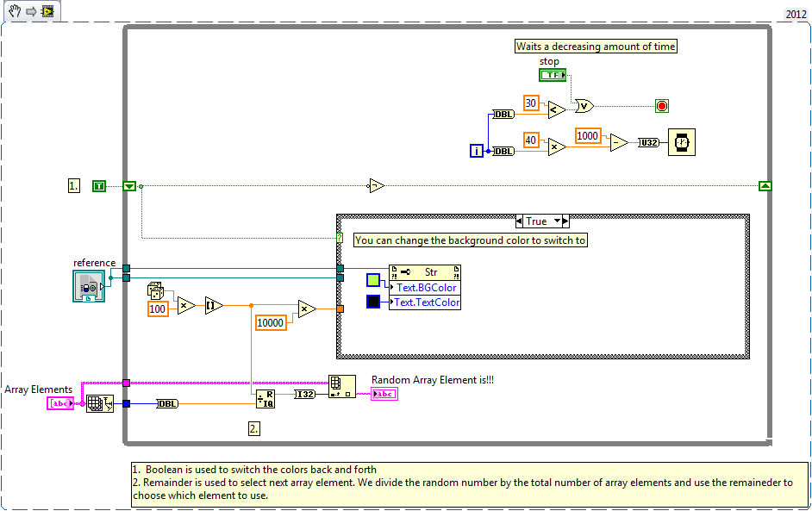The width and height of the screenshot is (812, 511).
Task: Click the Str property node header
Action: [425, 272]
